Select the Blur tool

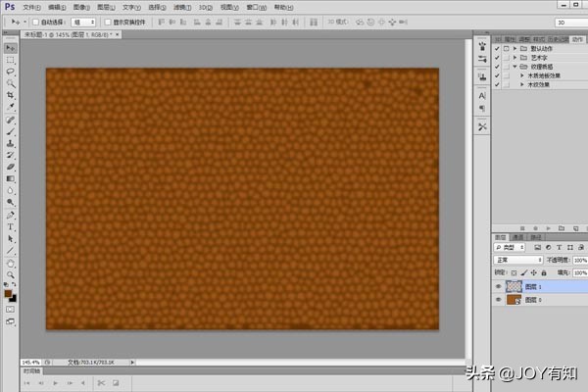[x=11, y=190]
